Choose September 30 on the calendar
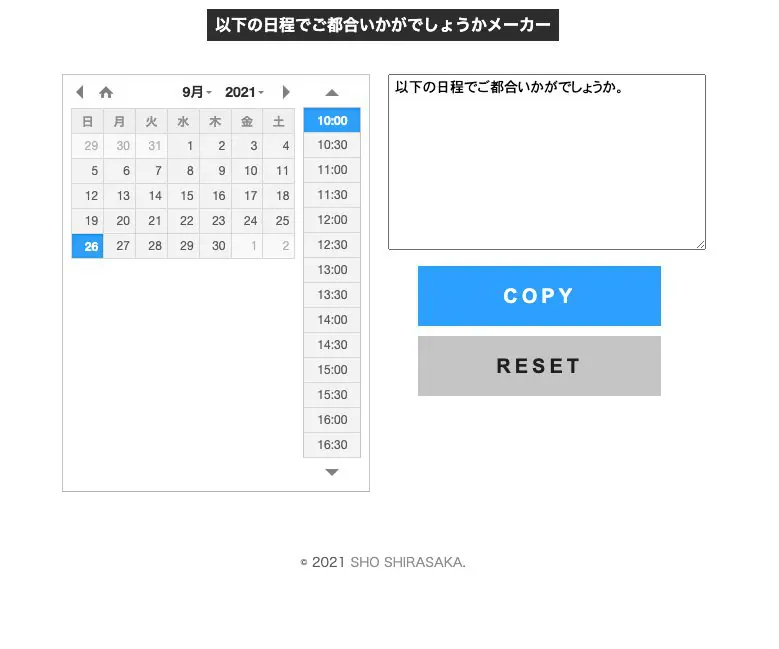 [216, 246]
